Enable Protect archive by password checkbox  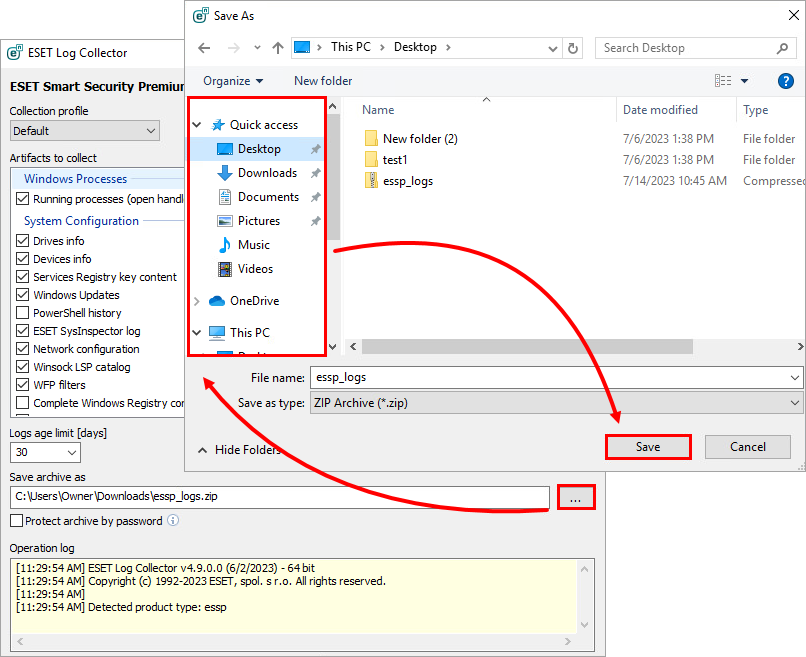(16, 521)
